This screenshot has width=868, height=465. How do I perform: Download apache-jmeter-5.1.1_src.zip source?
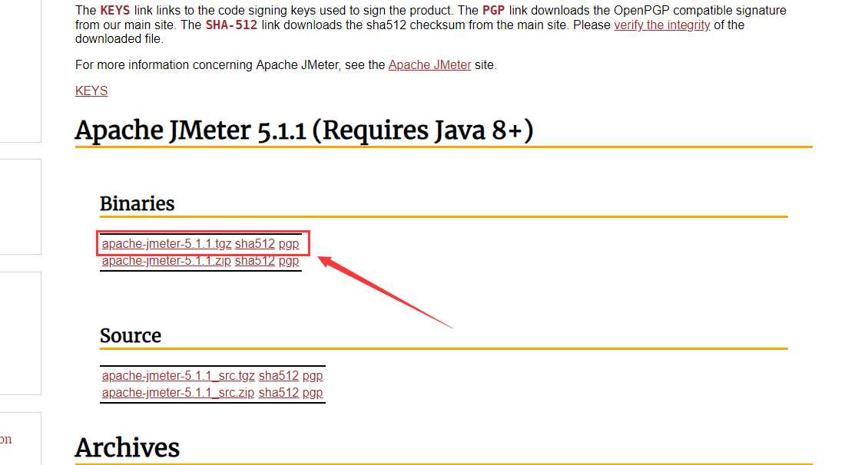pyautogui.click(x=177, y=393)
